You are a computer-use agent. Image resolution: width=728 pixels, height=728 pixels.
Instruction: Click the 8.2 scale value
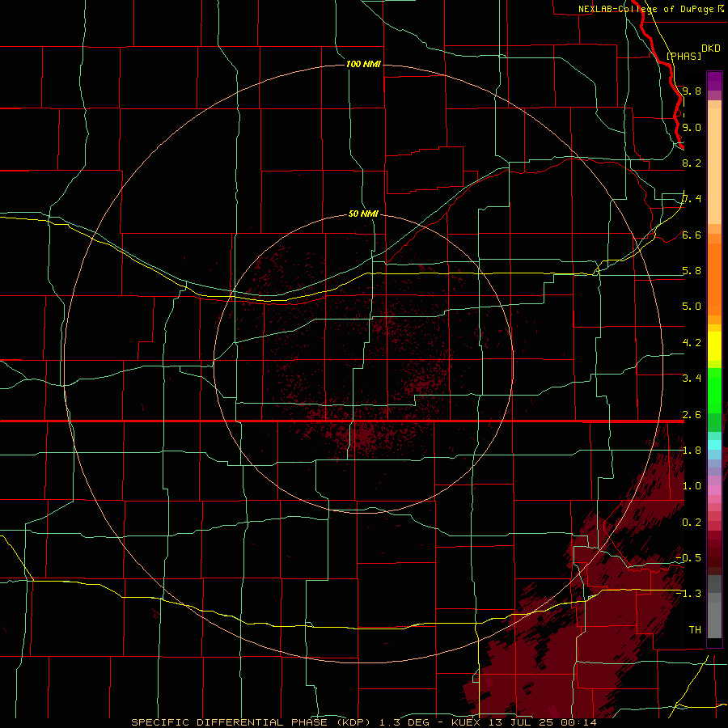tap(692, 163)
